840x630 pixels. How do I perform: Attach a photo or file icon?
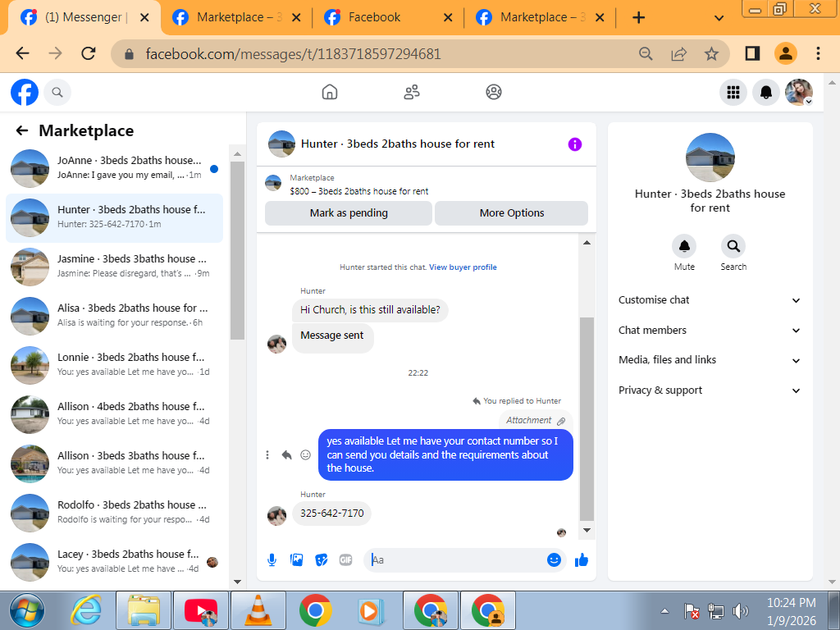pos(296,559)
